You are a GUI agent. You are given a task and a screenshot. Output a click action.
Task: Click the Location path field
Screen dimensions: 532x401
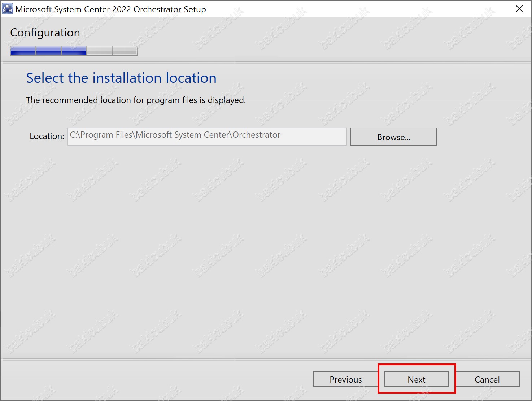click(x=207, y=137)
